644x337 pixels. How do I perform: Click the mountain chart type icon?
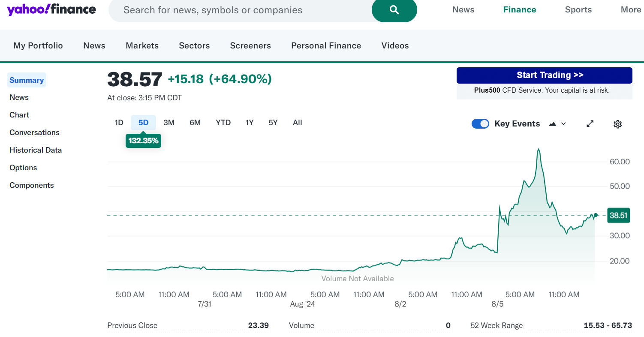point(553,124)
